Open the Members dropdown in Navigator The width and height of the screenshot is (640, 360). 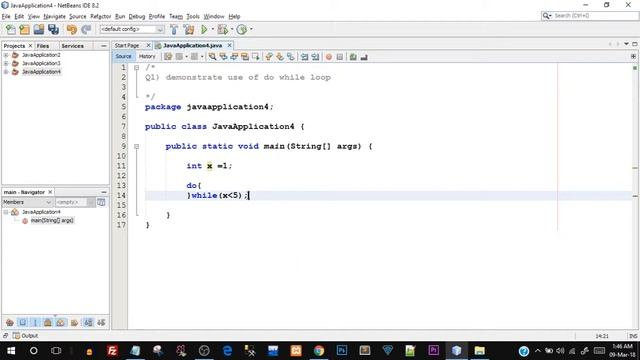[x=27, y=202]
